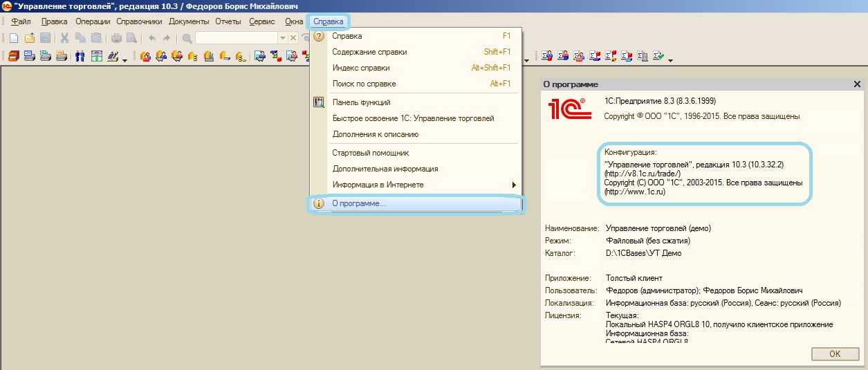Click sigma icon with red person, blue cube
Viewport: 868px width, 370px height.
pos(563,56)
